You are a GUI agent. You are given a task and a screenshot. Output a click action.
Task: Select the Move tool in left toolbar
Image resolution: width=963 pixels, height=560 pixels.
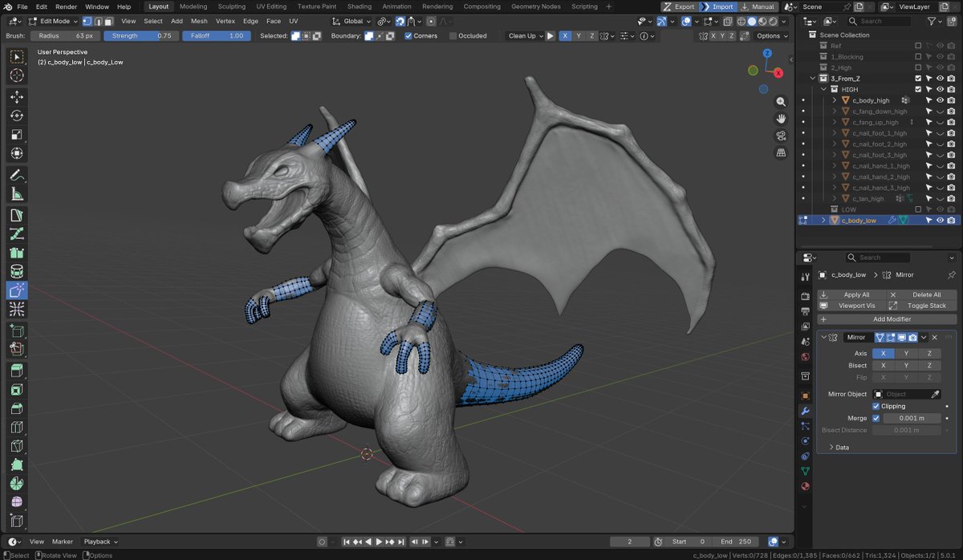coord(17,97)
